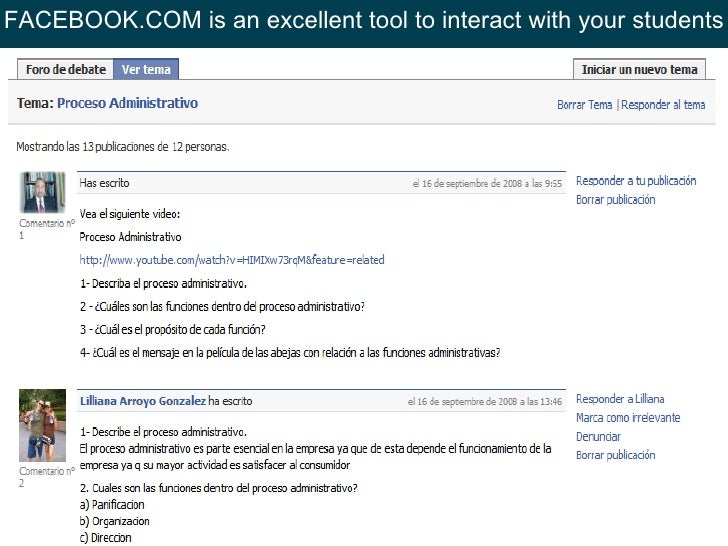Select the Ver tema tab
This screenshot has height=546, width=728.
pos(146,69)
